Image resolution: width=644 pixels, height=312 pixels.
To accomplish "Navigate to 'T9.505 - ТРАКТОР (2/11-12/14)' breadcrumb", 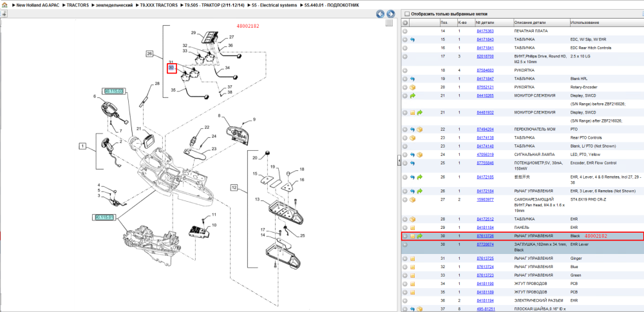I will [213, 5].
